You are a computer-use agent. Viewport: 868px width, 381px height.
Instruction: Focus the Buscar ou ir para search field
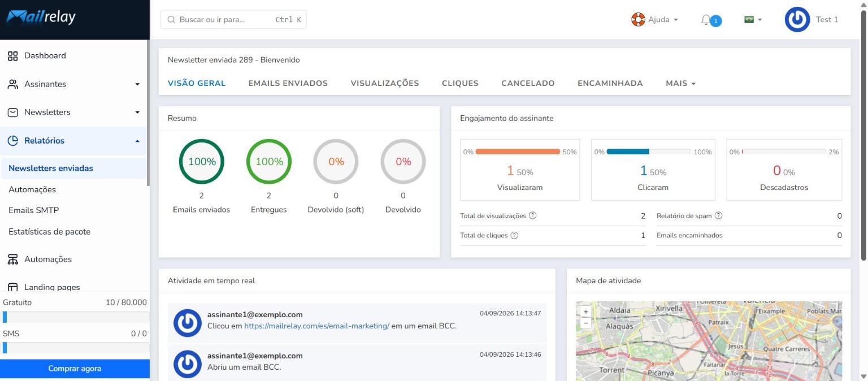click(x=233, y=20)
